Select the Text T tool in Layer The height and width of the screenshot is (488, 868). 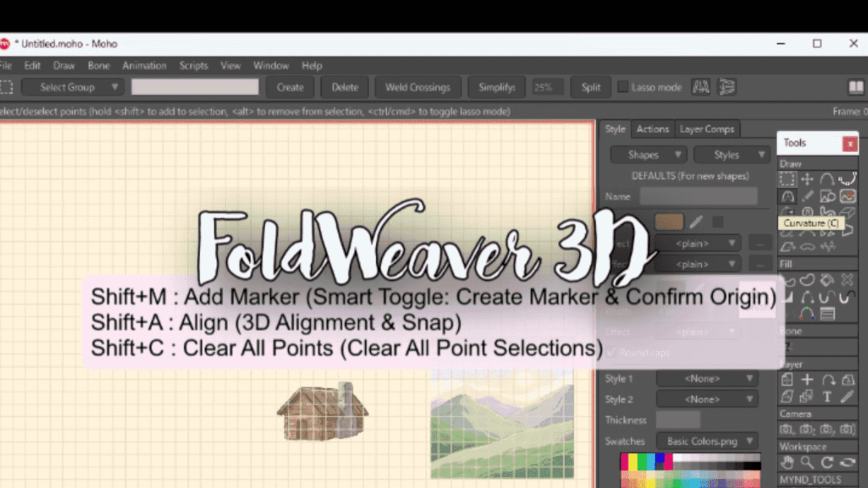pyautogui.click(x=827, y=396)
